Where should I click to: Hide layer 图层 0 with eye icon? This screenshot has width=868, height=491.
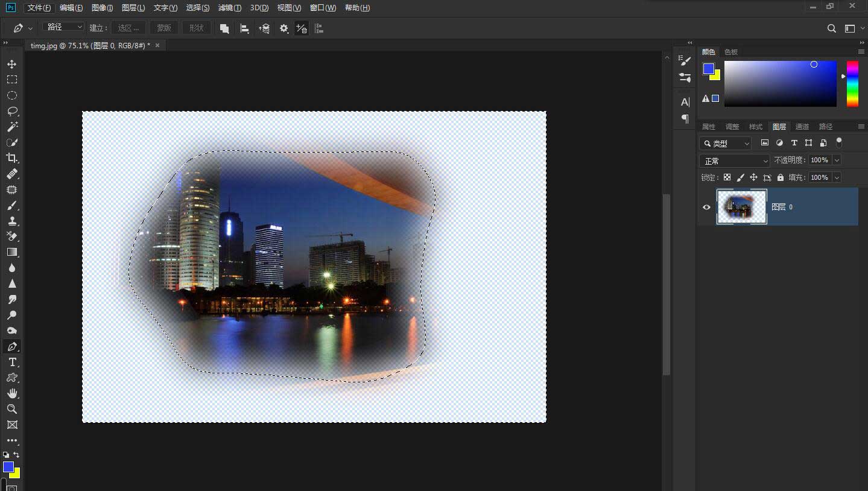[706, 207]
